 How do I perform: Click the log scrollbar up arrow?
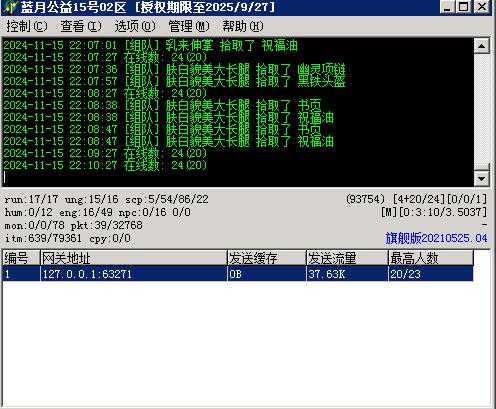[x=481, y=46]
